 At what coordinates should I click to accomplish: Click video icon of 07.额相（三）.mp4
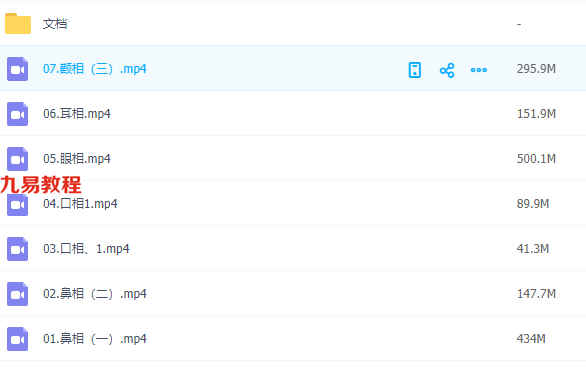[x=18, y=69]
